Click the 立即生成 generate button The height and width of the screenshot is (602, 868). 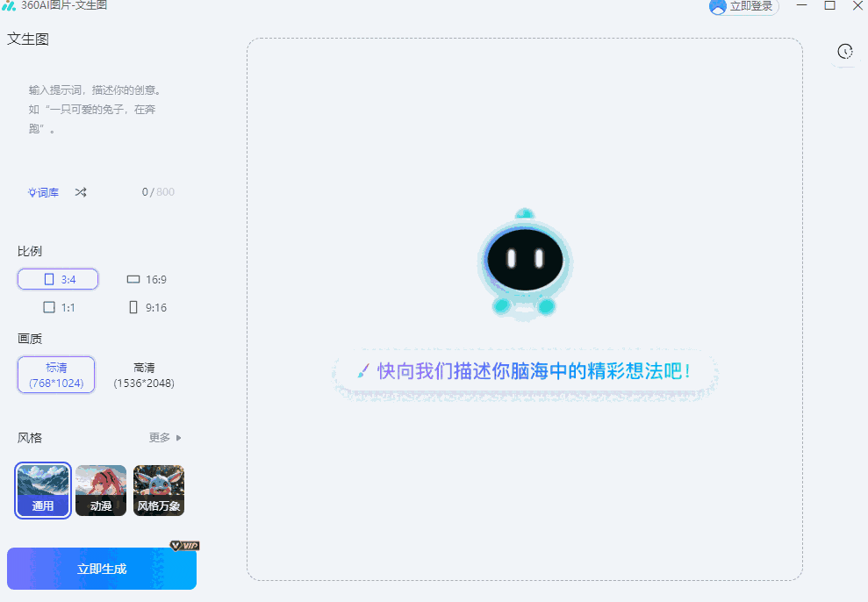point(101,568)
